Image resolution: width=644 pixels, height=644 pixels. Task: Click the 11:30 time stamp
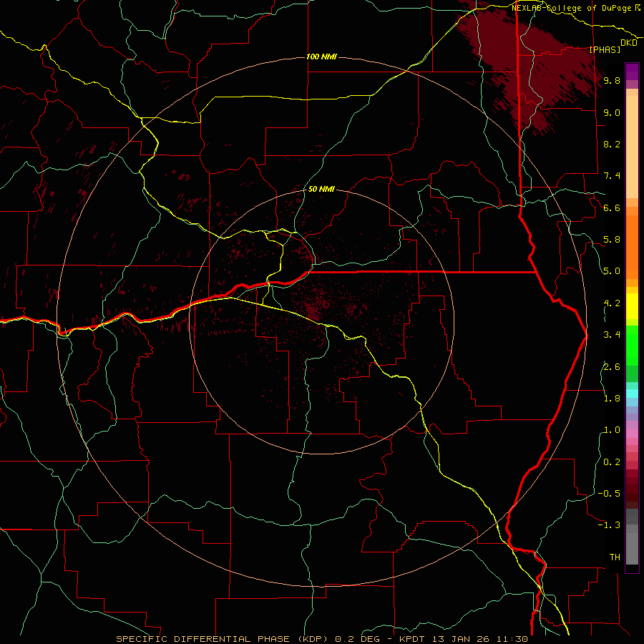click(512, 639)
